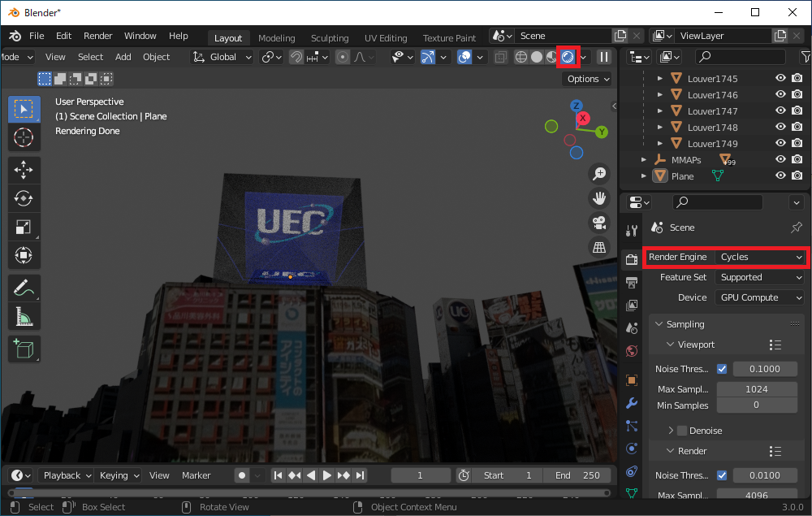Open viewport Options dropdown
This screenshot has width=812, height=516.
point(588,79)
